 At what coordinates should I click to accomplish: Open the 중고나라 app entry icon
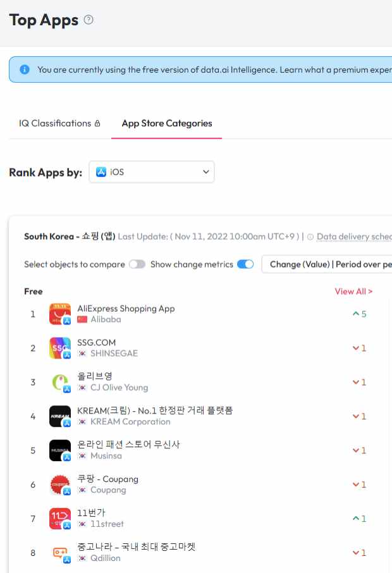[x=60, y=553]
